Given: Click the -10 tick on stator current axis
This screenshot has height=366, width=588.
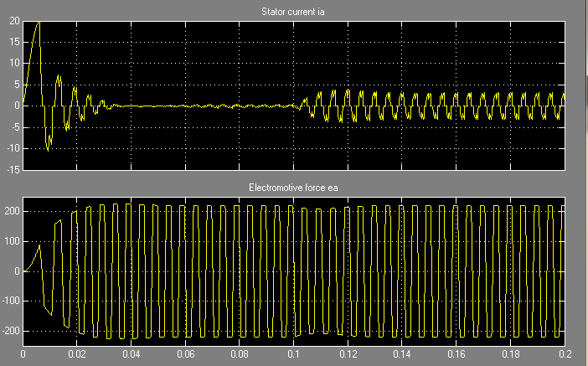Looking at the screenshot, I should [13, 148].
